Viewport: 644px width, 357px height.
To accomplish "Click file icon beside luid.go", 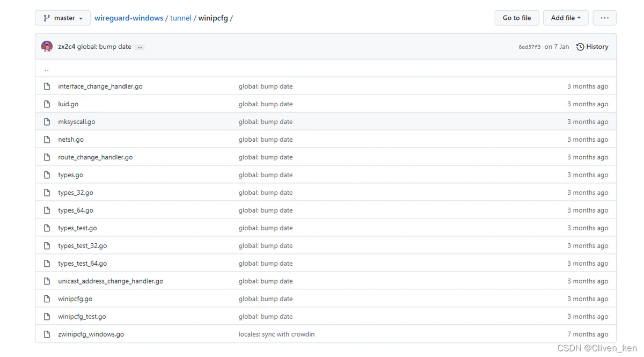I will 47,104.
